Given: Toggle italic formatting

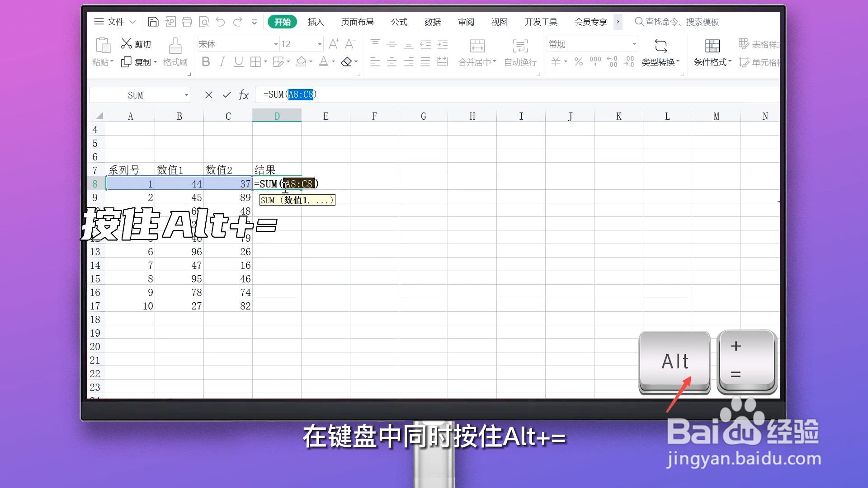Looking at the screenshot, I should tap(222, 61).
